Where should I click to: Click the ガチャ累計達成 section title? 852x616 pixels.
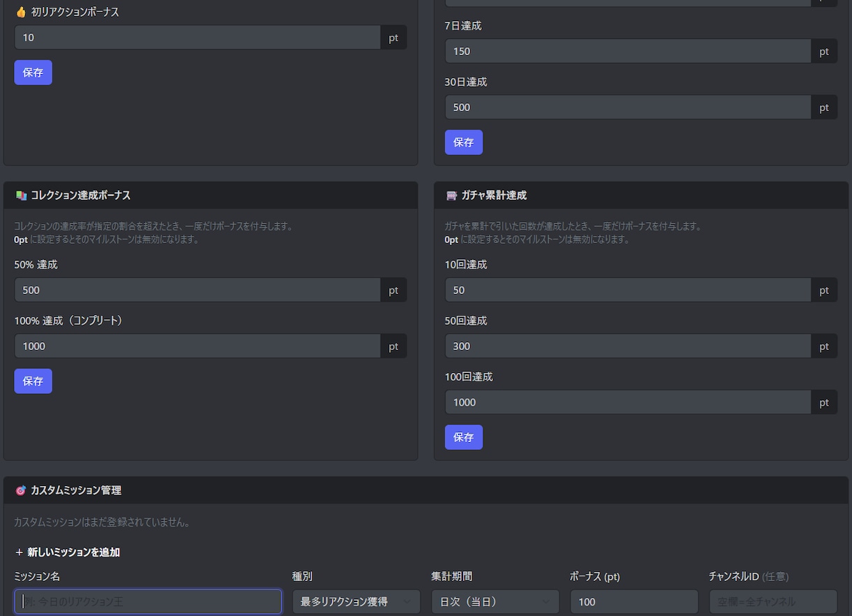click(x=494, y=196)
